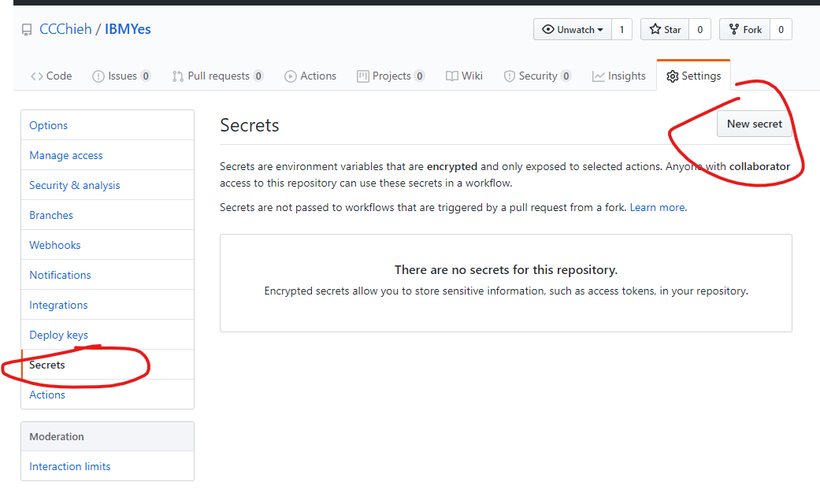Click the Issues tab exclamation icon

click(x=98, y=76)
